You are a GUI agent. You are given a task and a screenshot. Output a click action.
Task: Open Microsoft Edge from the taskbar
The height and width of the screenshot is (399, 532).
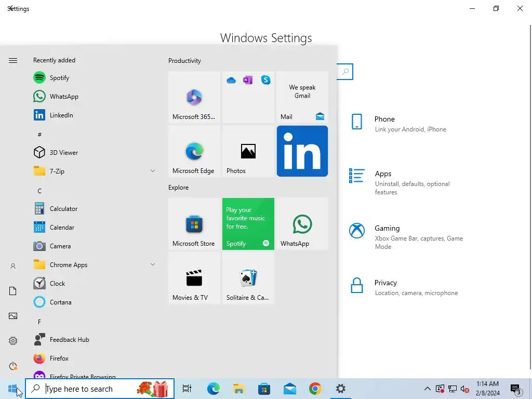click(x=214, y=389)
